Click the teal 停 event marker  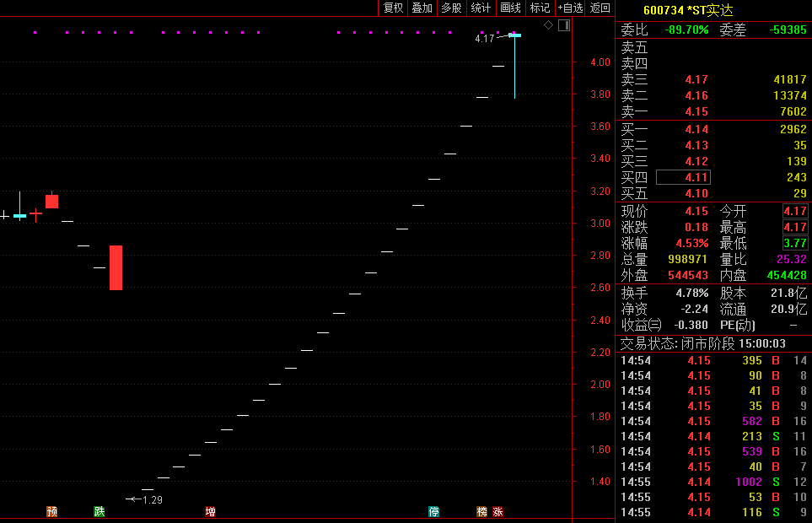[433, 511]
